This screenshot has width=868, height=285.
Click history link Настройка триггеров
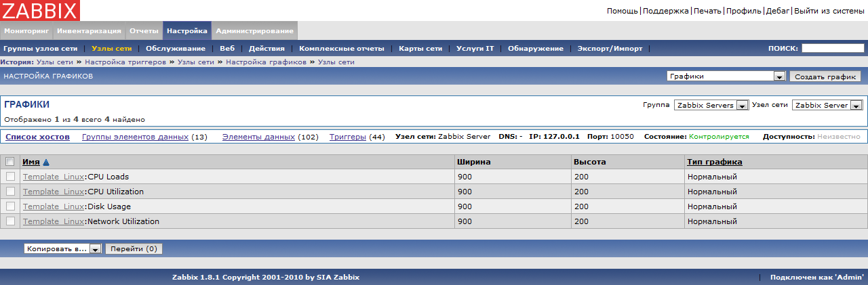click(x=125, y=62)
